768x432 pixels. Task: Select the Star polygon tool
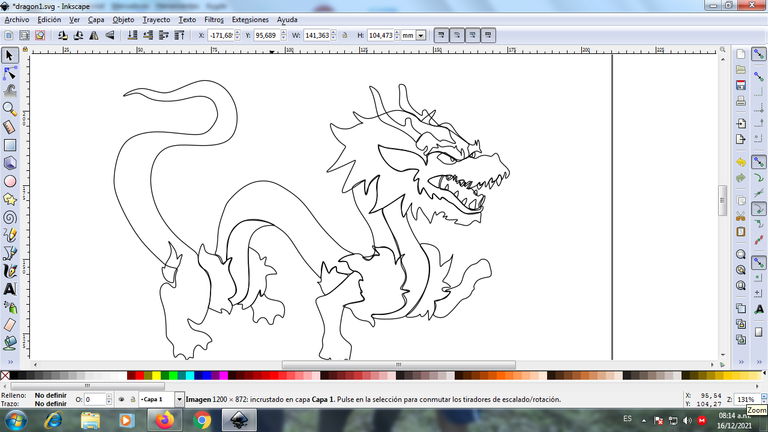[10, 199]
